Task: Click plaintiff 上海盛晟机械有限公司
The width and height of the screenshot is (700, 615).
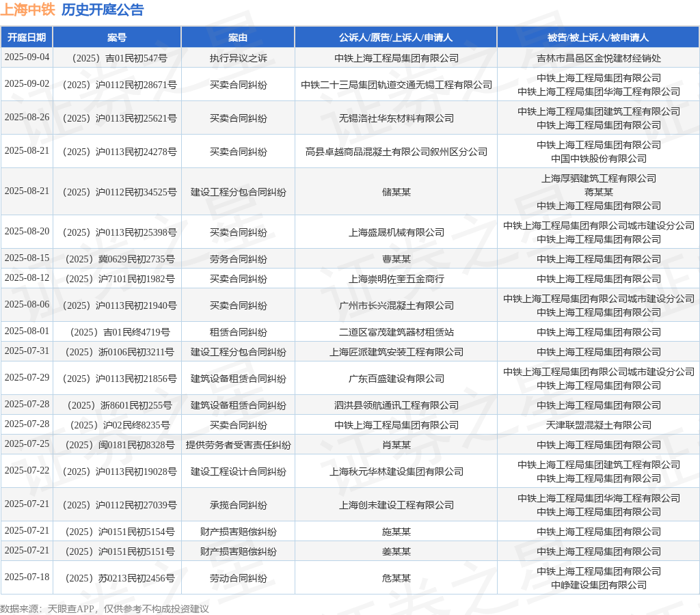Action: click(396, 232)
